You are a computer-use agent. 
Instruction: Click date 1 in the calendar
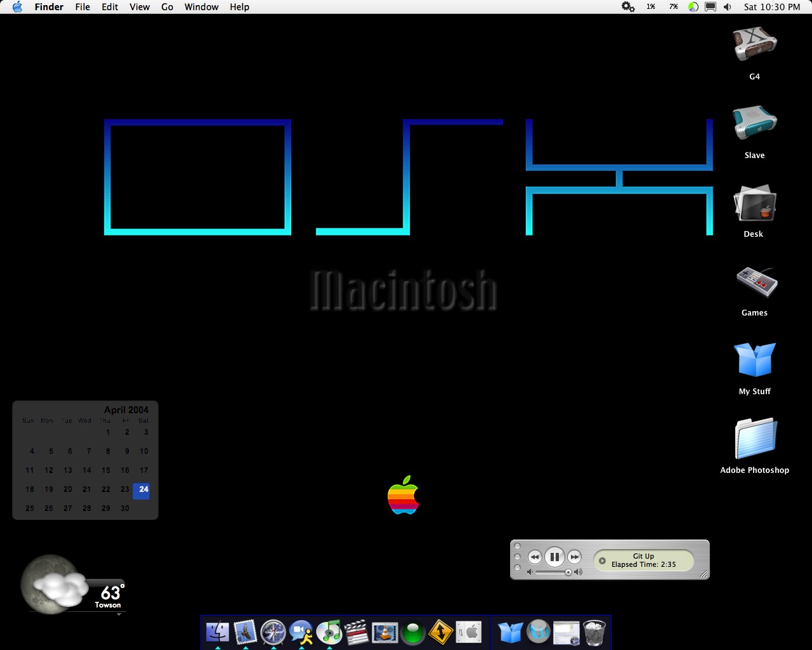108,432
